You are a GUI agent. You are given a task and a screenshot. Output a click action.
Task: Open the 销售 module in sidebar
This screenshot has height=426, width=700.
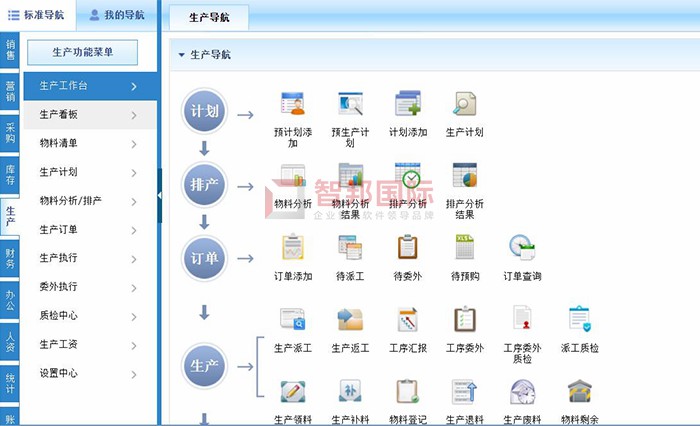click(10, 50)
